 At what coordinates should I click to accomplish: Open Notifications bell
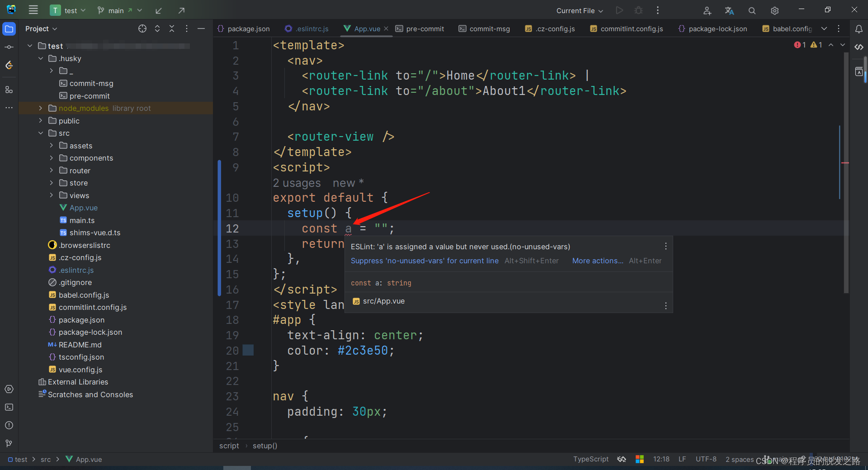point(859,29)
